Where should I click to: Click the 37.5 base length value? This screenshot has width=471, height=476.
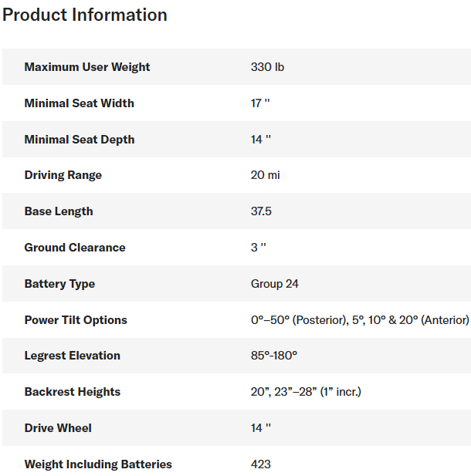[261, 211]
